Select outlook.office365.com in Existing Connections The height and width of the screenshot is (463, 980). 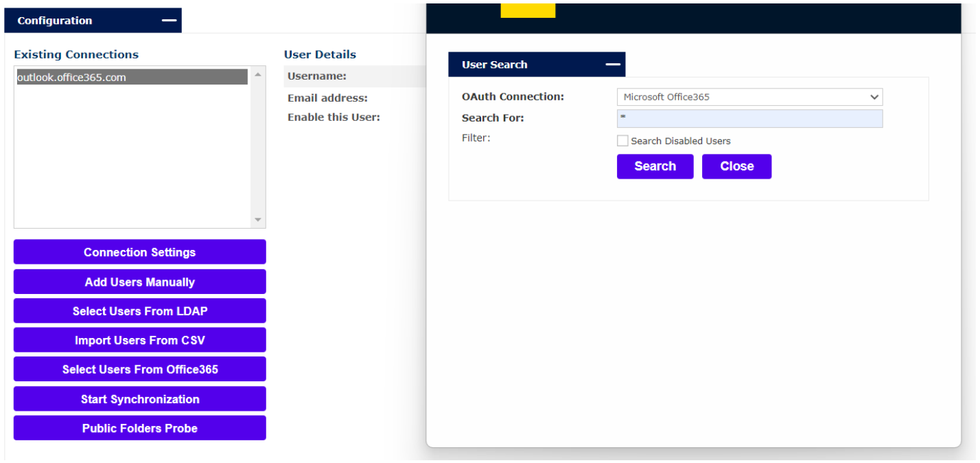[132, 78]
